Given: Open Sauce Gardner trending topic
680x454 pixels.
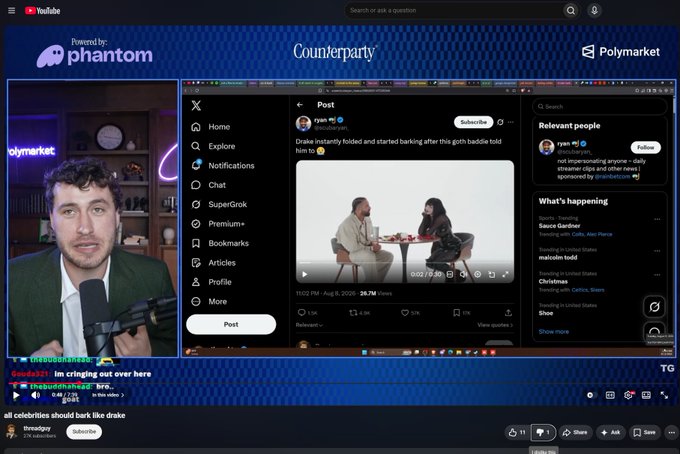Looking at the screenshot, I should pyautogui.click(x=559, y=226).
